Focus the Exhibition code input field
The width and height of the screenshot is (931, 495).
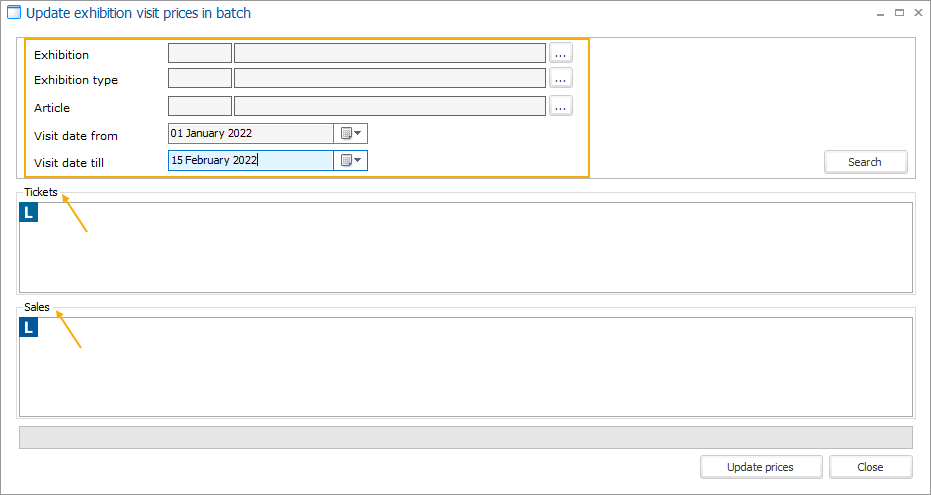click(x=200, y=53)
